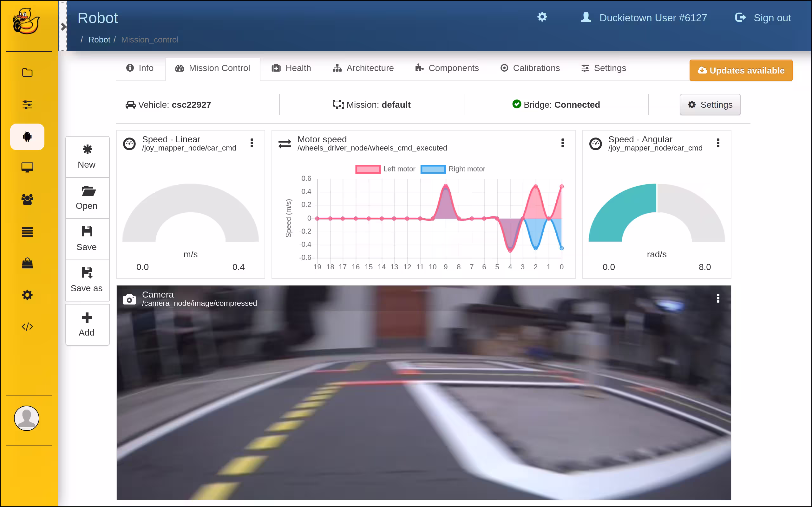The height and width of the screenshot is (507, 812).
Task: Select the list icon in the sidebar
Action: coord(27,232)
